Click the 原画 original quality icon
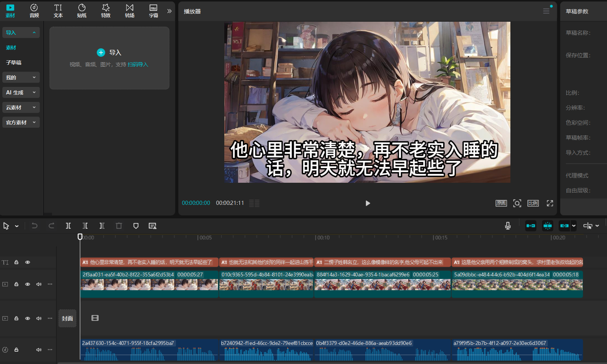This screenshot has height=364, width=607. tap(501, 203)
